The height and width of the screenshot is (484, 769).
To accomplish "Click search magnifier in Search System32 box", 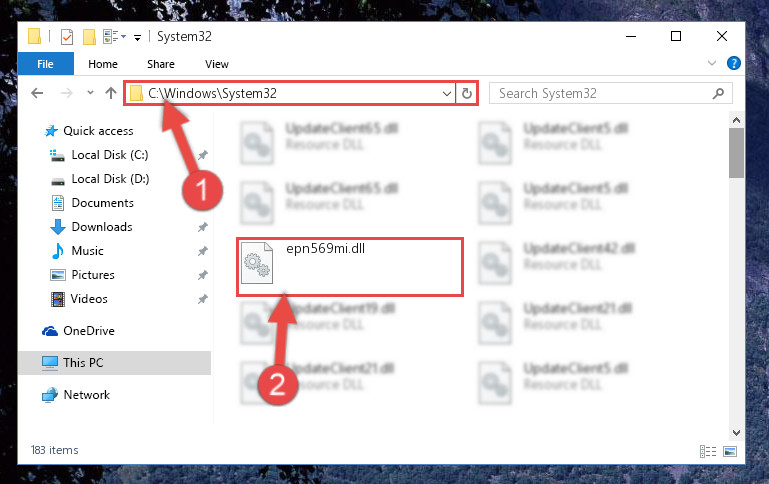I will click(x=718, y=93).
